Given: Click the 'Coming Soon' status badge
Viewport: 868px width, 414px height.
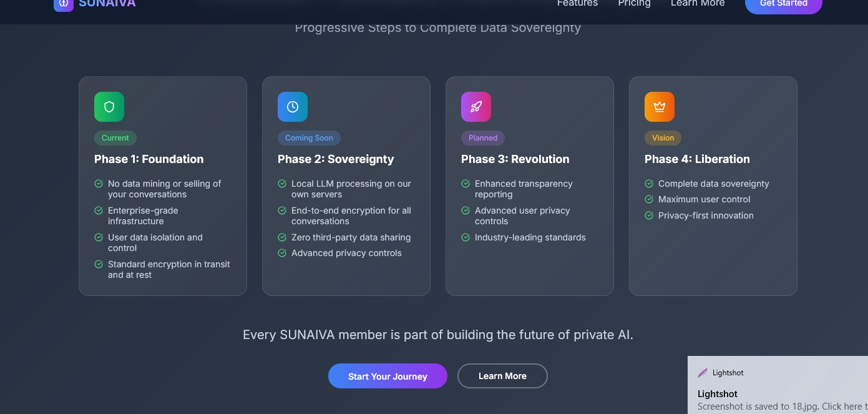Looking at the screenshot, I should pyautogui.click(x=309, y=138).
